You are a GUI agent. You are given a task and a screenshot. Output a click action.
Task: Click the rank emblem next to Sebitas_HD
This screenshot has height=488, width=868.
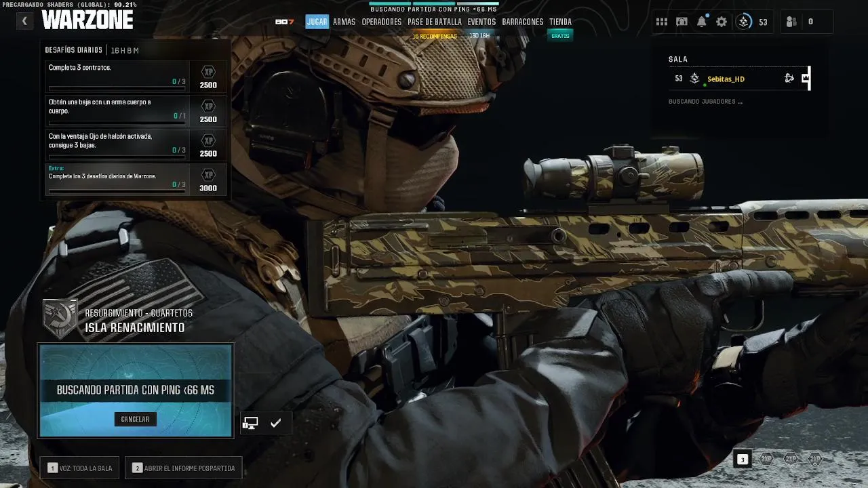[694, 79]
